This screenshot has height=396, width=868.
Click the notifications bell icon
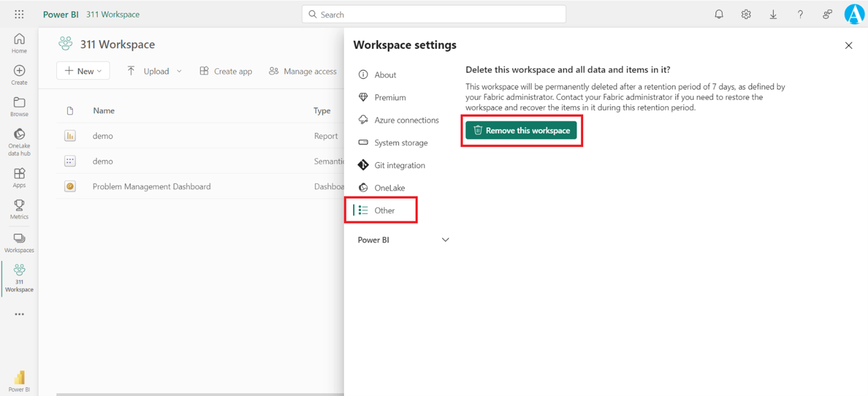(x=719, y=15)
